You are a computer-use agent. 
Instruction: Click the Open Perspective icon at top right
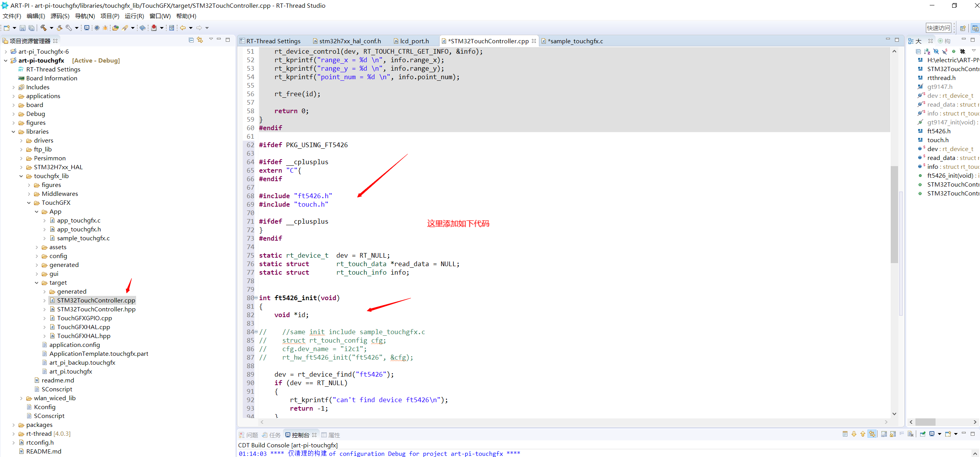963,28
